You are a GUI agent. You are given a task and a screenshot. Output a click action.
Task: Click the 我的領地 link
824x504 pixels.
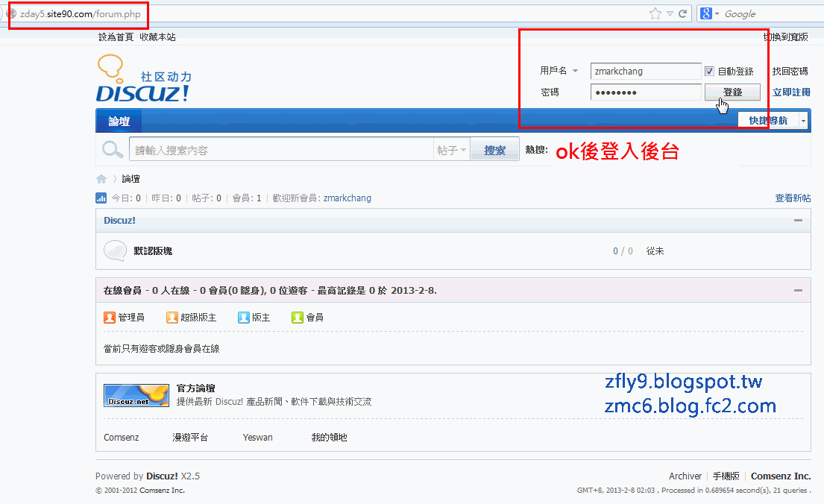[329, 437]
